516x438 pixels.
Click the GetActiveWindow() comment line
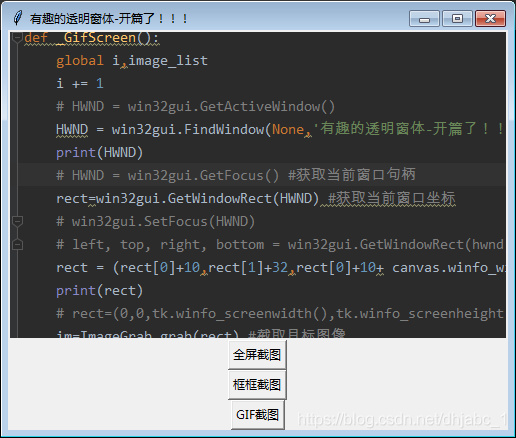point(195,106)
